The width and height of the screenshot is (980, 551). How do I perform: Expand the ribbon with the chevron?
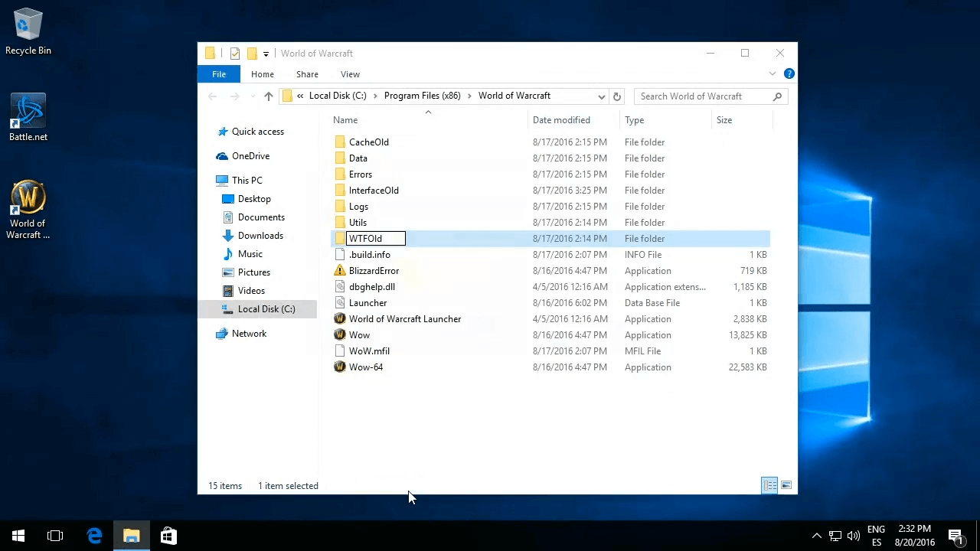(773, 73)
